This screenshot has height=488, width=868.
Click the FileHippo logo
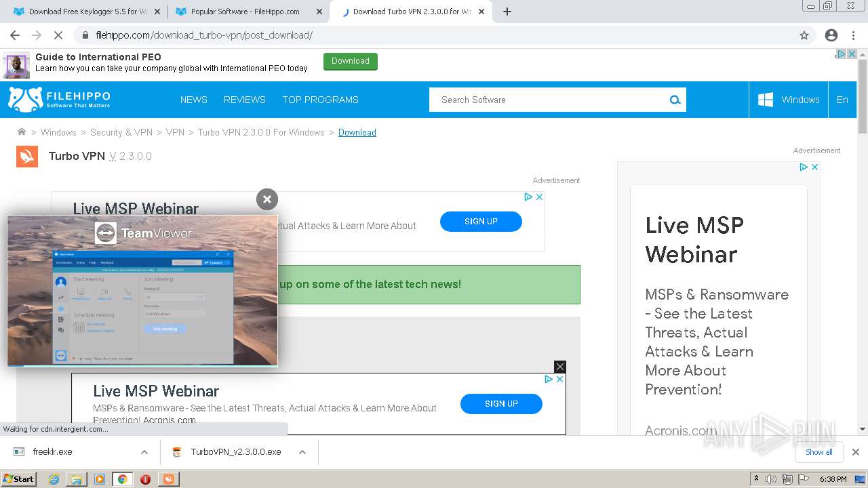(x=59, y=100)
